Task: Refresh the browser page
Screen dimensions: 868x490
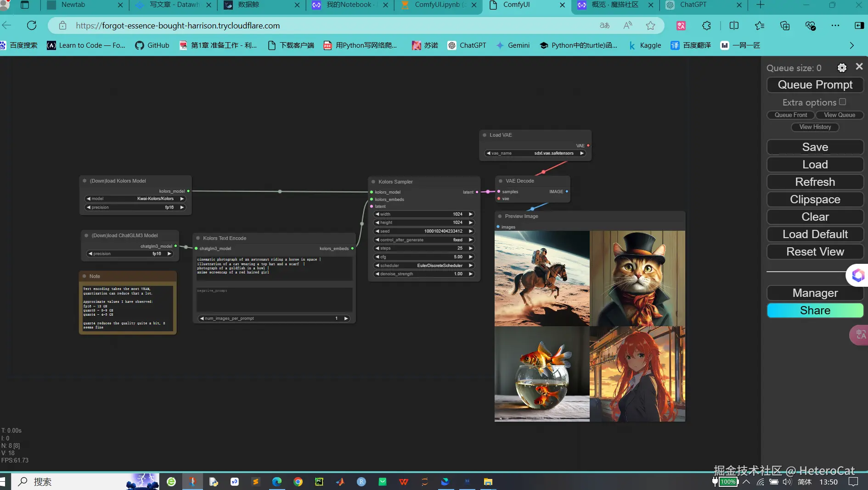Action: 32,26
